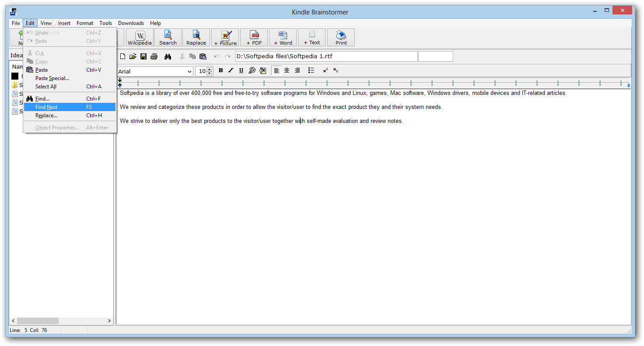The width and height of the screenshot is (644, 346).
Task: Close the open Edit menu
Action: 30,23
